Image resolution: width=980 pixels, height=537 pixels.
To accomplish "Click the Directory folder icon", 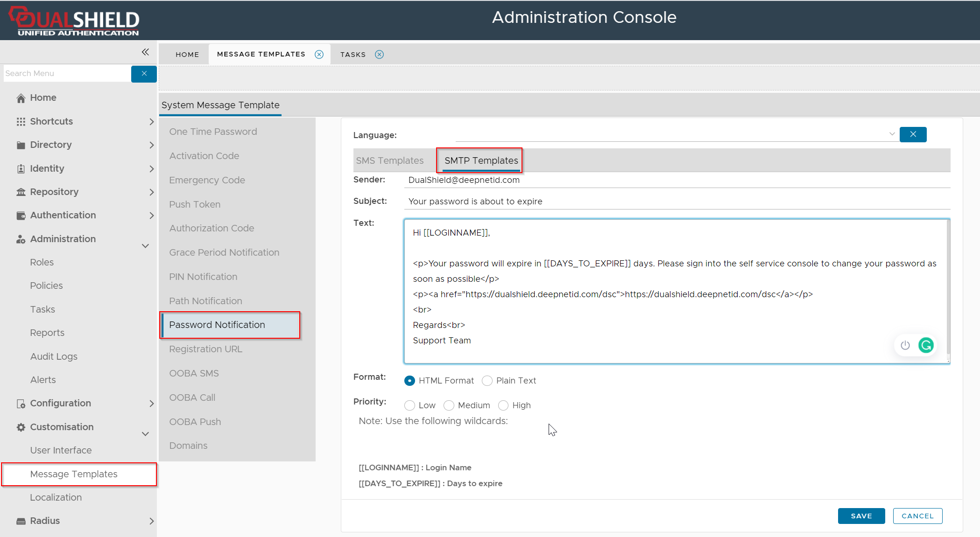I will coord(21,145).
